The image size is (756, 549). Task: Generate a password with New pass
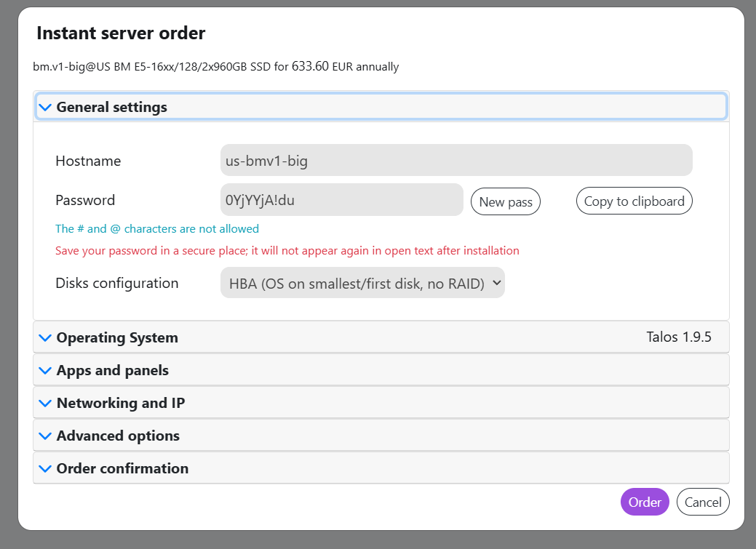[x=506, y=202]
